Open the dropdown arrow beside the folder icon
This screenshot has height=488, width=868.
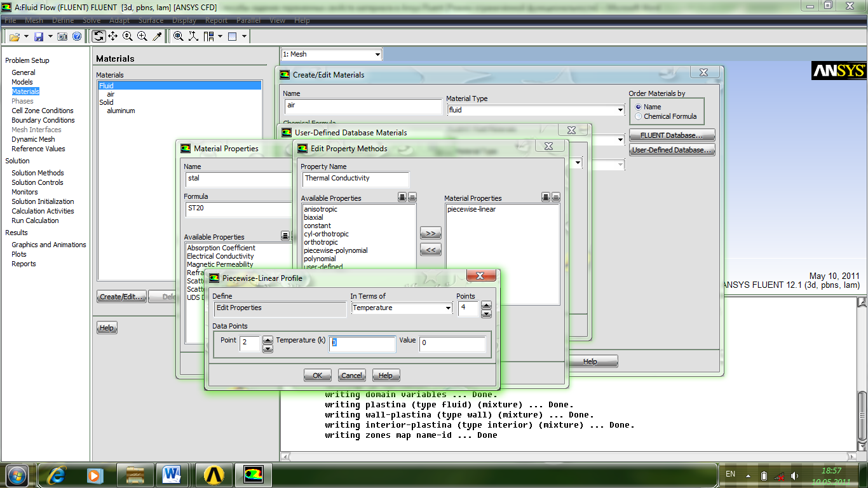(x=27, y=37)
